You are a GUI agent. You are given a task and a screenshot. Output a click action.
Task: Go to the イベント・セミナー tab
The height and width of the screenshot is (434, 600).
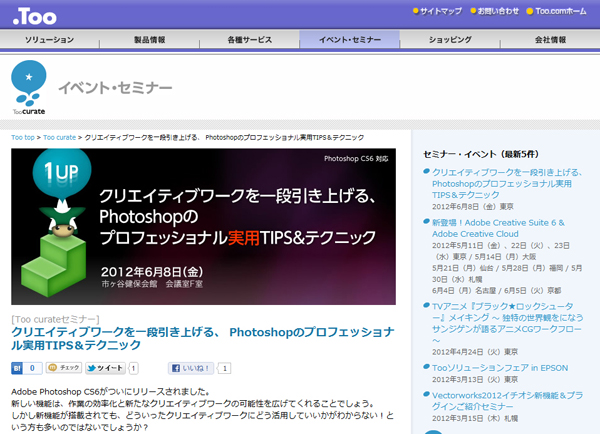[349, 40]
